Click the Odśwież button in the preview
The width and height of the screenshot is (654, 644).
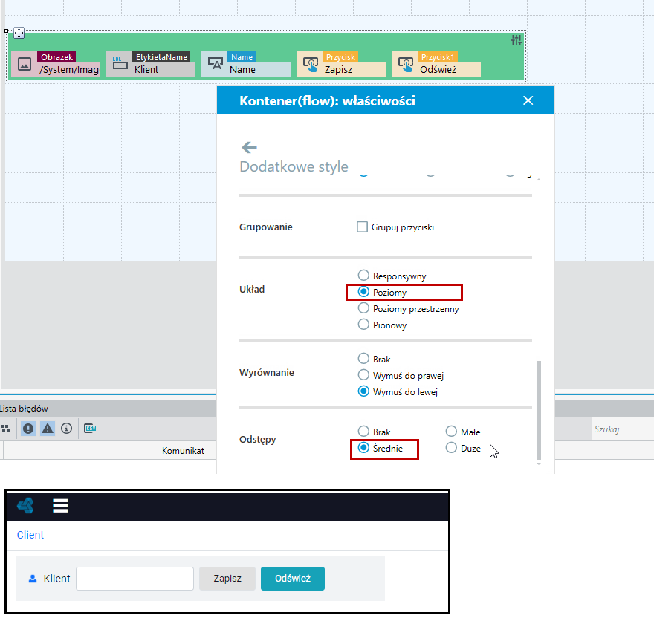[293, 579]
